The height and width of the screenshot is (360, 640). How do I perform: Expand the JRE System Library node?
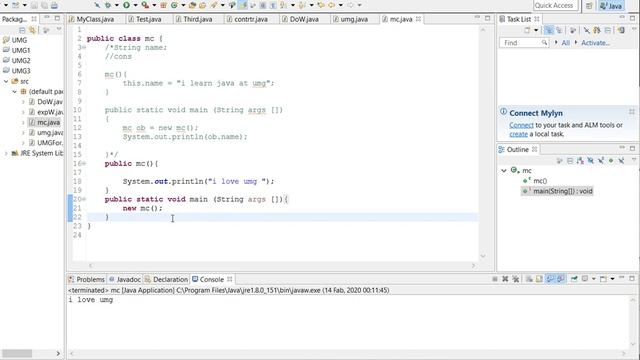coord(6,153)
